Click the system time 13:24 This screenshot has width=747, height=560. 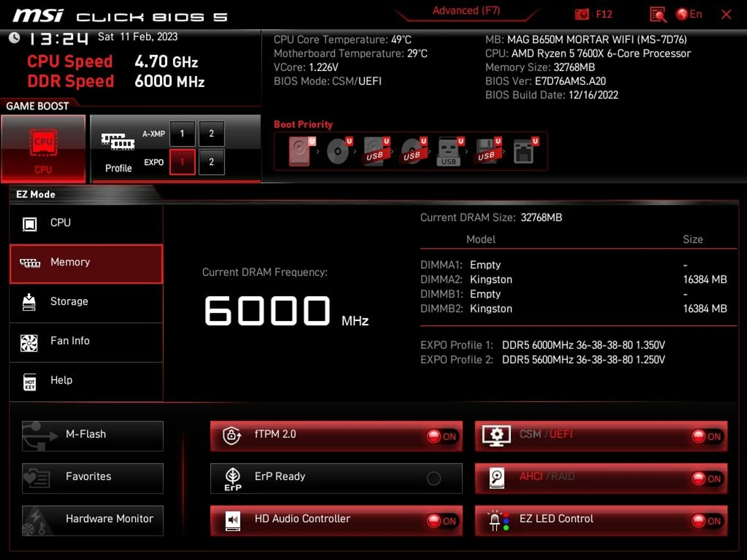point(59,38)
